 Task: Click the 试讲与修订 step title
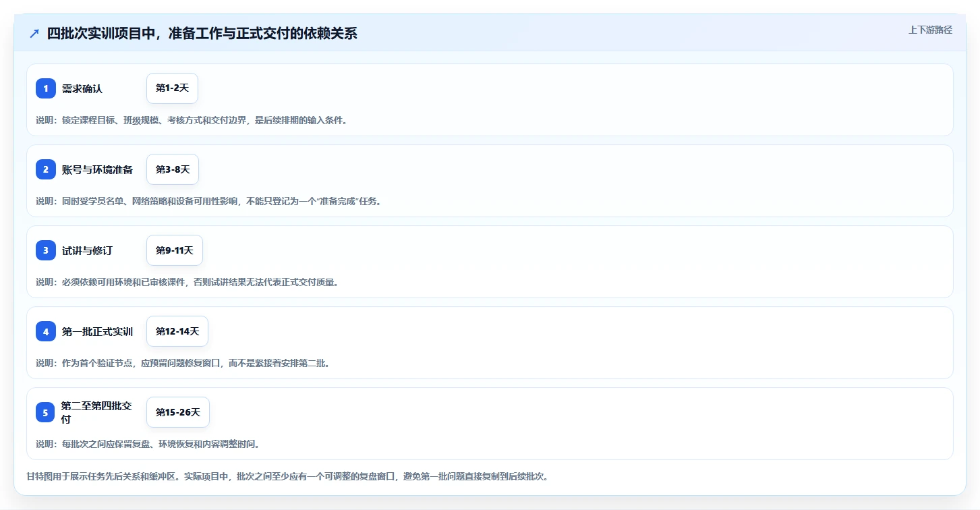(x=87, y=251)
